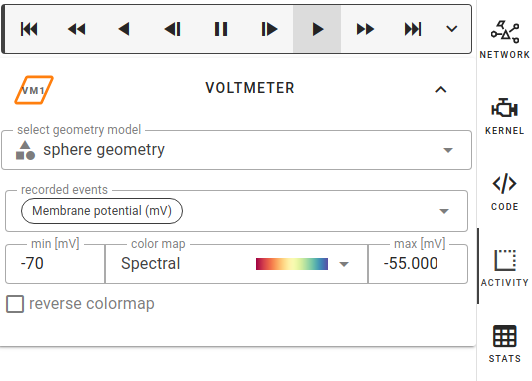Open the Stats table view

click(x=505, y=343)
